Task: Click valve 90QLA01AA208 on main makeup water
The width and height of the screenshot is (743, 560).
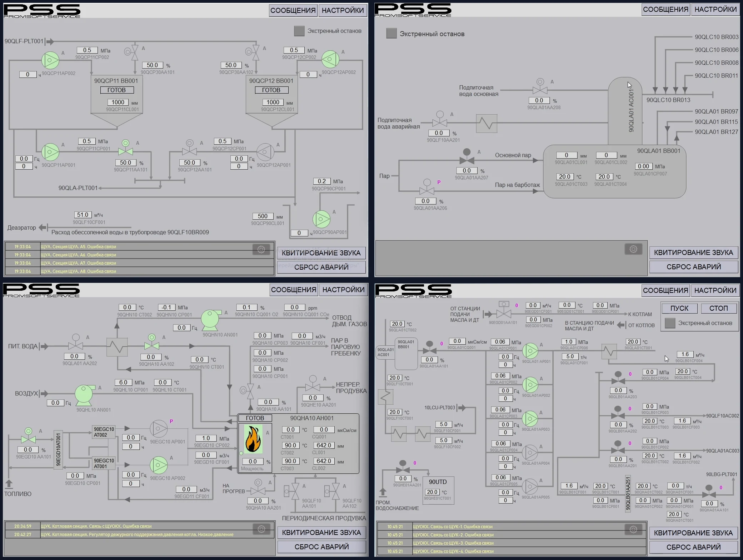Action: point(540,86)
